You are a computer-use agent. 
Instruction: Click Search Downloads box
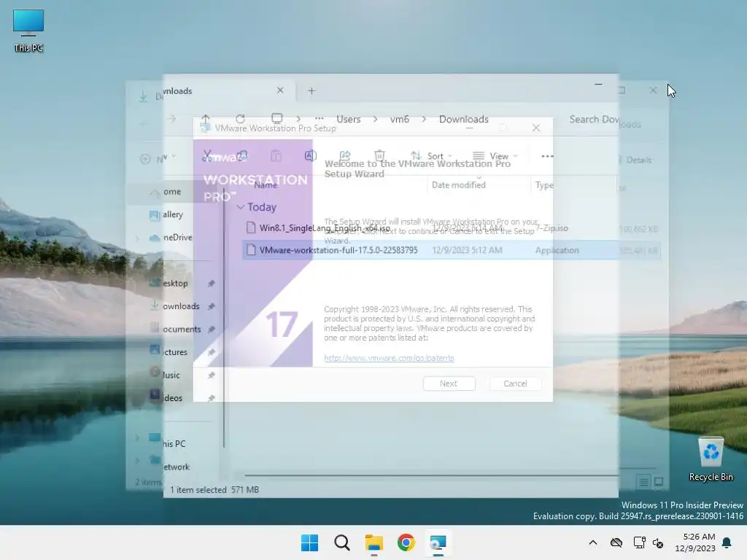point(605,120)
